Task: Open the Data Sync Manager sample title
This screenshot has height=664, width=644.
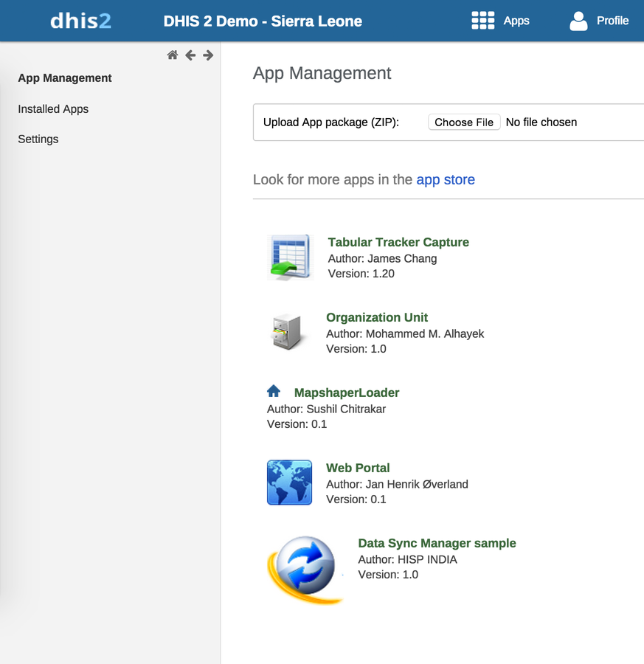Action: [437, 543]
